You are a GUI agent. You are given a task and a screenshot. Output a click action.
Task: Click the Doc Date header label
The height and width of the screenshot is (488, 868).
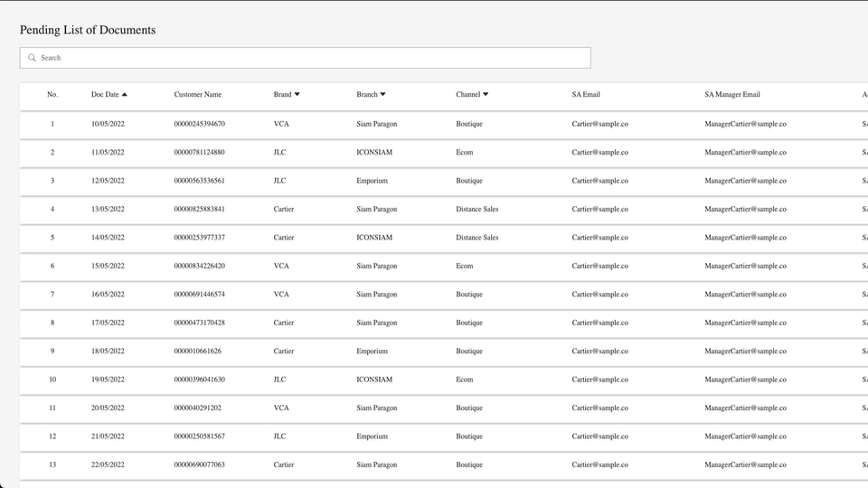[x=105, y=95]
